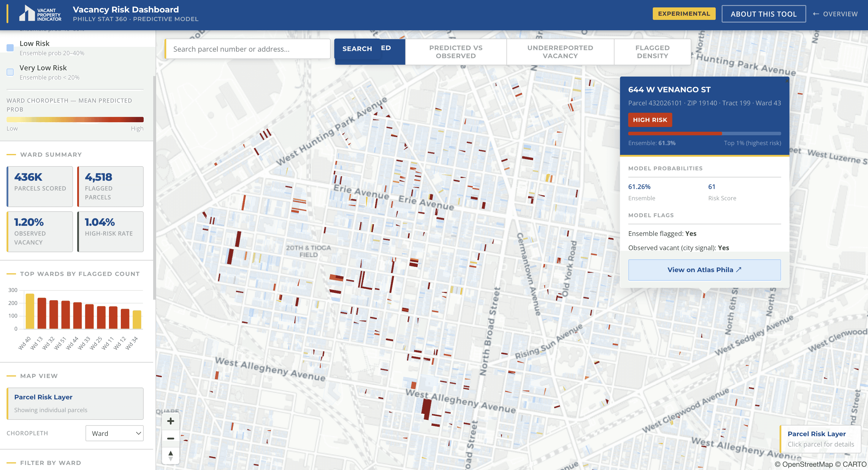
Task: Click the ward choropleth color gradient bar
Action: [x=75, y=120]
